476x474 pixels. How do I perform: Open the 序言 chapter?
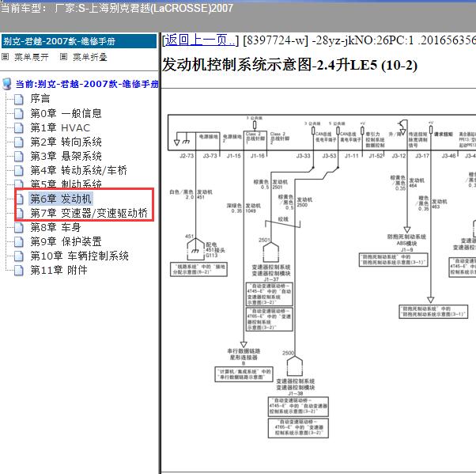[40, 99]
